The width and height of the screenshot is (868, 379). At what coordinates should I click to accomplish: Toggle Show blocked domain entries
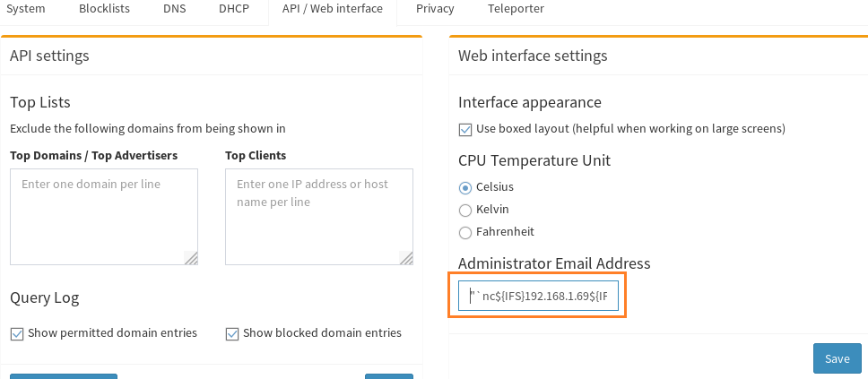(x=232, y=333)
